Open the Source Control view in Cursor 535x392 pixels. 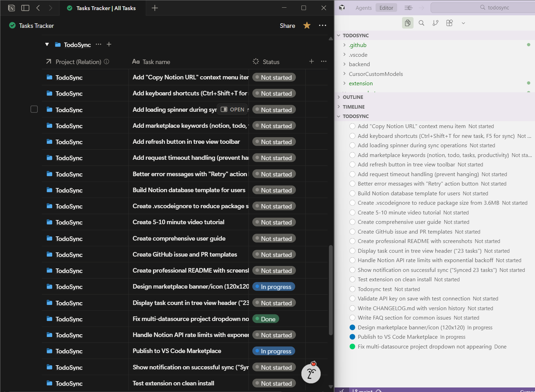pyautogui.click(x=435, y=23)
